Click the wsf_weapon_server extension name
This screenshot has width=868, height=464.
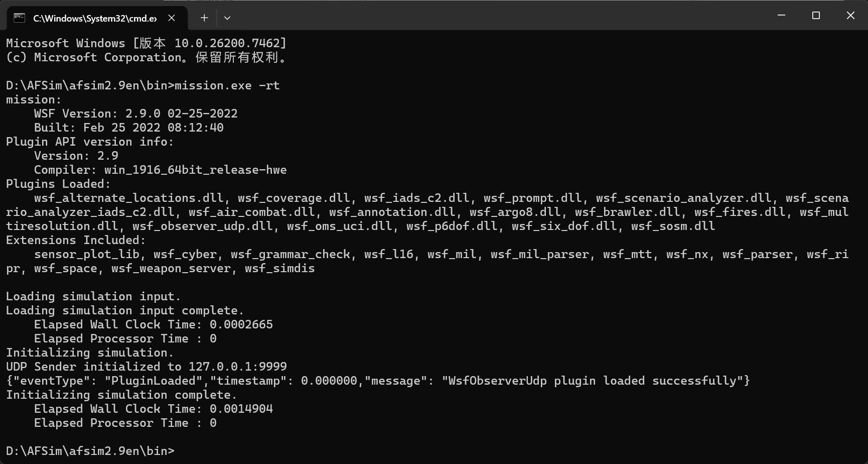coord(171,268)
